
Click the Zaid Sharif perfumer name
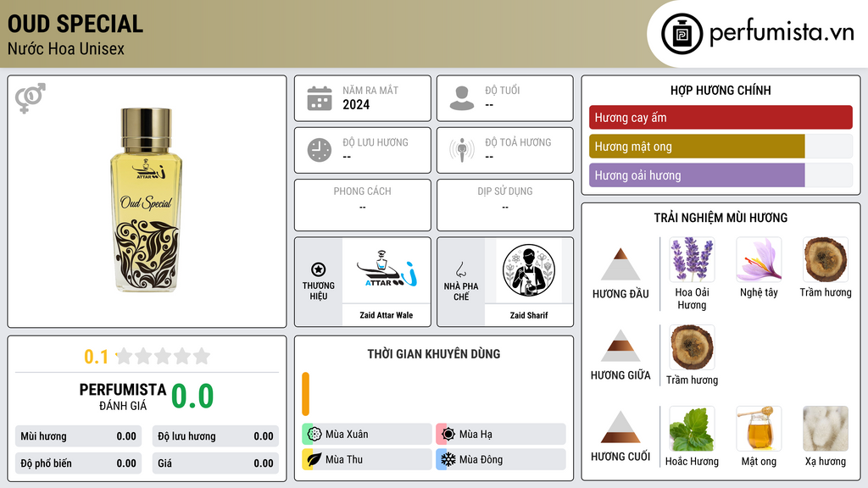pyautogui.click(x=529, y=315)
